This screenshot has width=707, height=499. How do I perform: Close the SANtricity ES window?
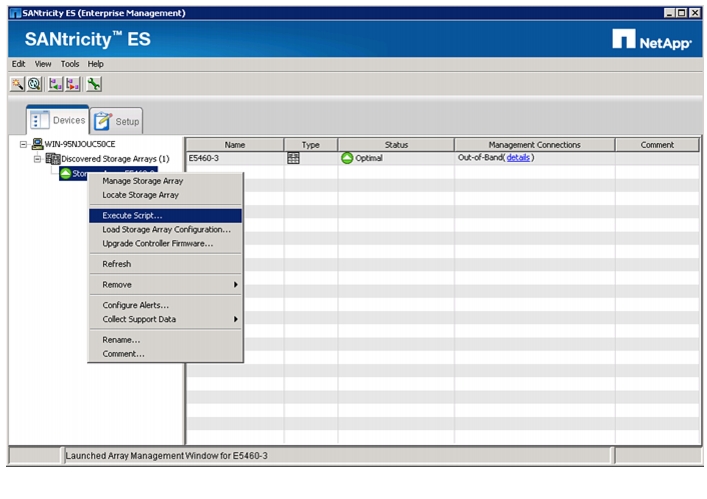click(x=695, y=13)
